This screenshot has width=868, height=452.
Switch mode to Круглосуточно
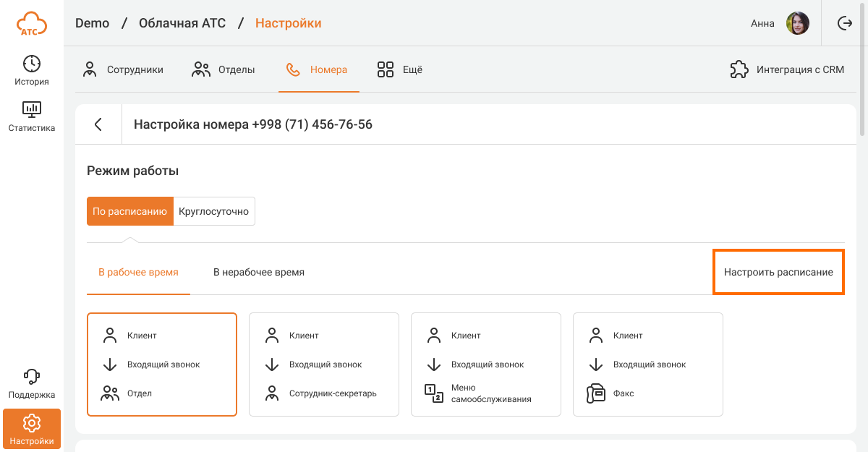pos(213,211)
